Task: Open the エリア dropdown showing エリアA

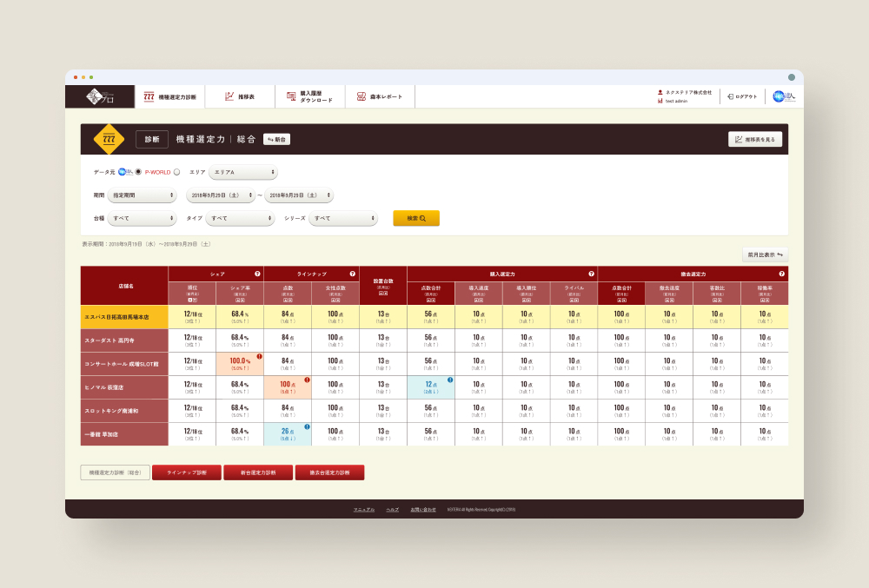Action: point(243,172)
